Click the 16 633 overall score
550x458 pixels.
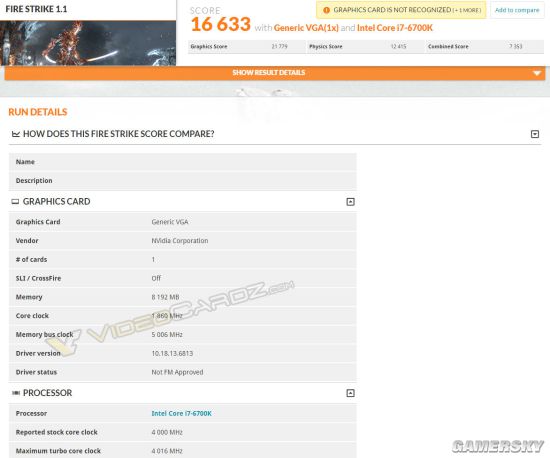click(221, 24)
